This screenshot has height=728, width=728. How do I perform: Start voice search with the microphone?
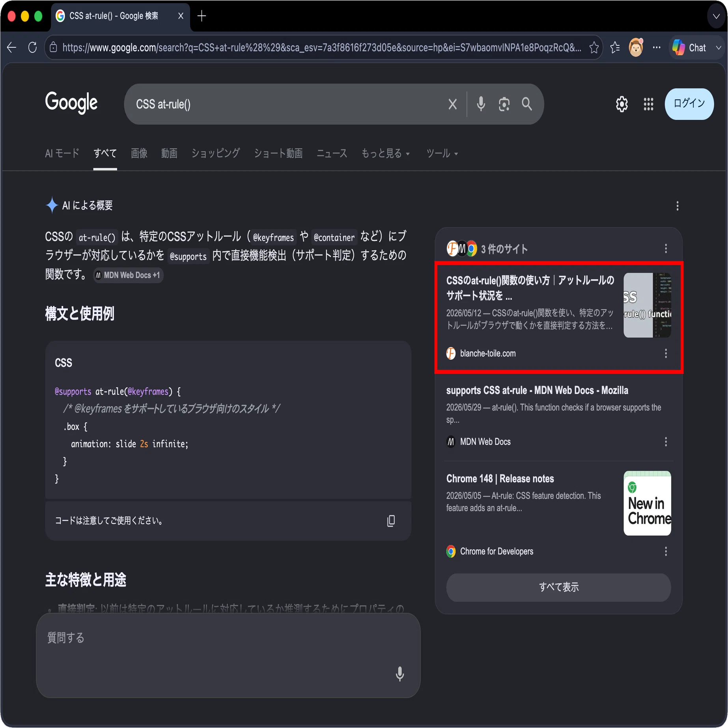[x=481, y=104]
